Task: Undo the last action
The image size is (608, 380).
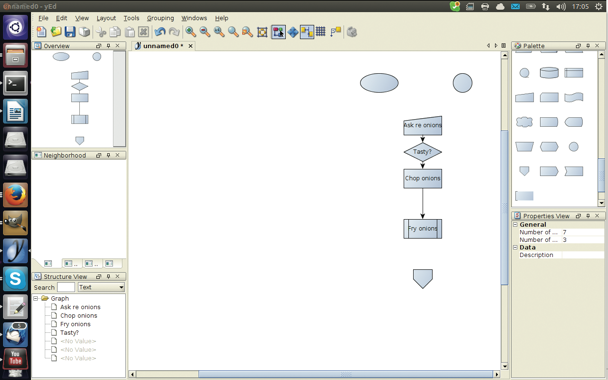Action: [160, 32]
